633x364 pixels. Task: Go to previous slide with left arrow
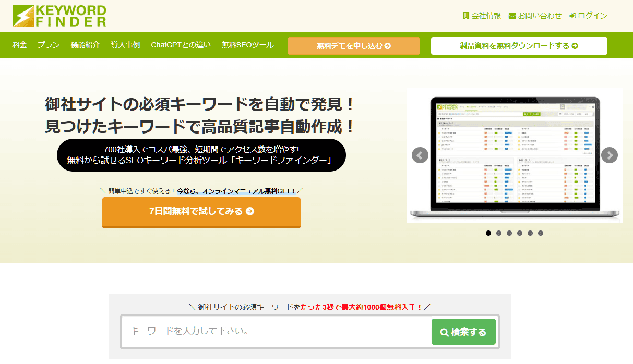point(420,155)
